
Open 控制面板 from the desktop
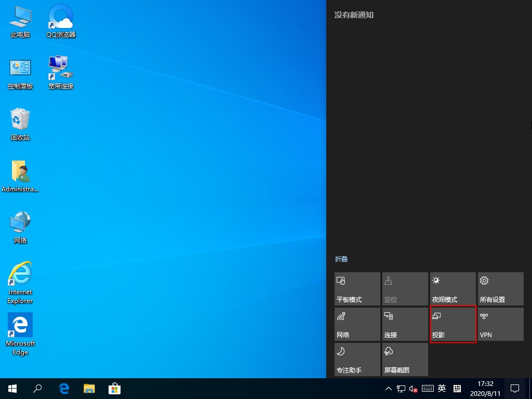[20, 72]
